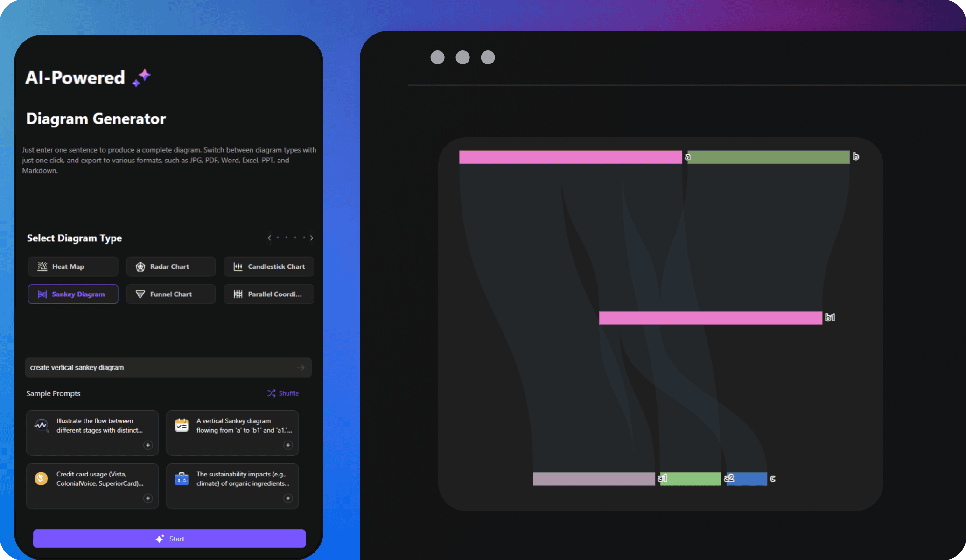Click the pink 'a' node bar in diagram
The image size is (966, 560).
(570, 156)
